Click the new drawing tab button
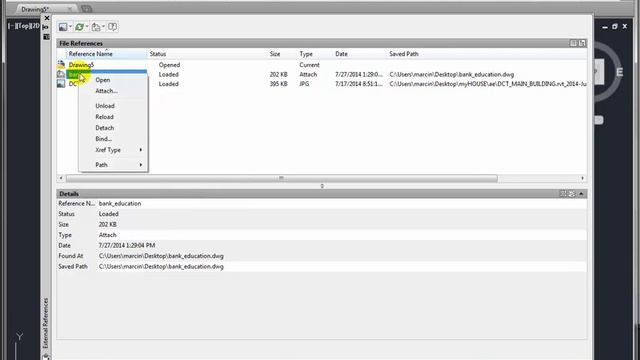 tap(86, 9)
